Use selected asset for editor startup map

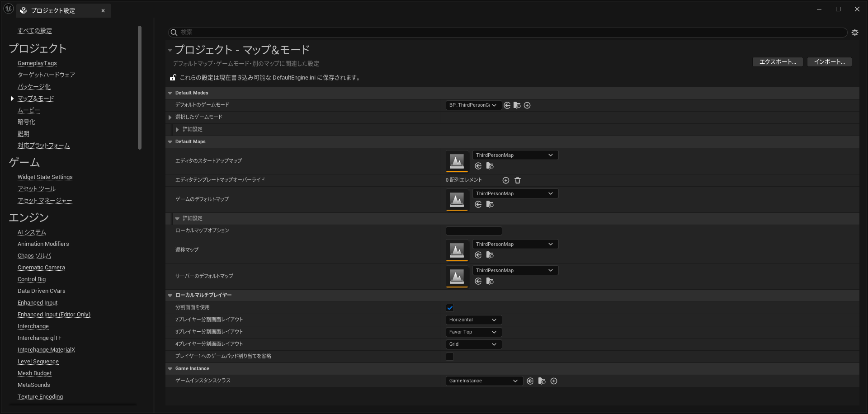(478, 166)
